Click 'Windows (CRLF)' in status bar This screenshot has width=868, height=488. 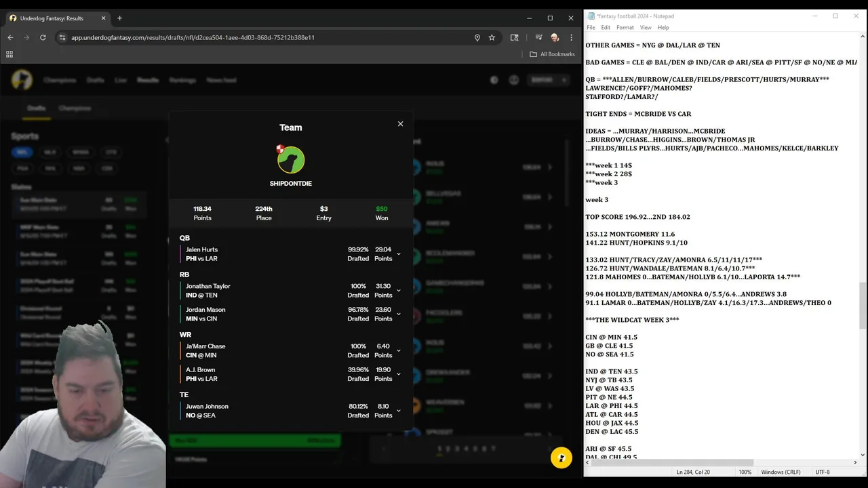click(x=781, y=472)
